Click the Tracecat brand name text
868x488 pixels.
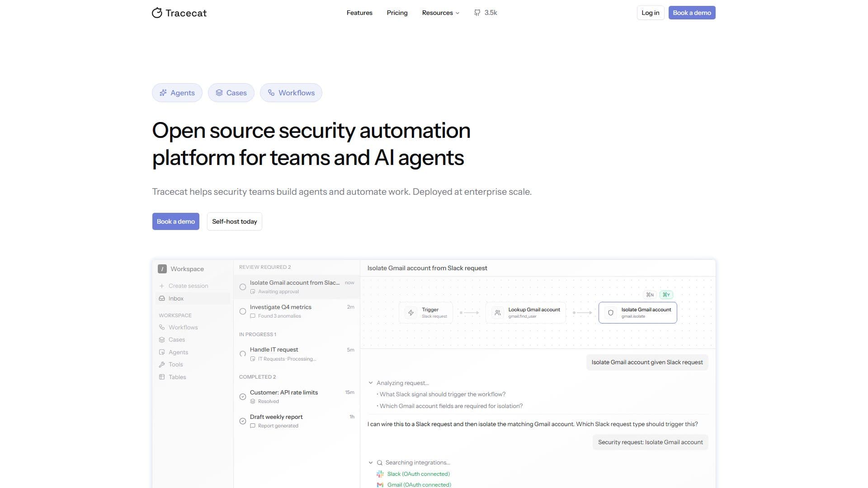pos(186,13)
